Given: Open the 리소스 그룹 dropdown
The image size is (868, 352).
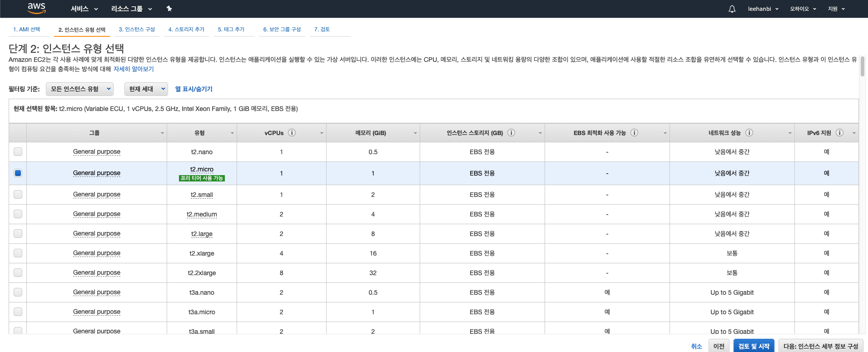Looking at the screenshot, I should [x=132, y=9].
